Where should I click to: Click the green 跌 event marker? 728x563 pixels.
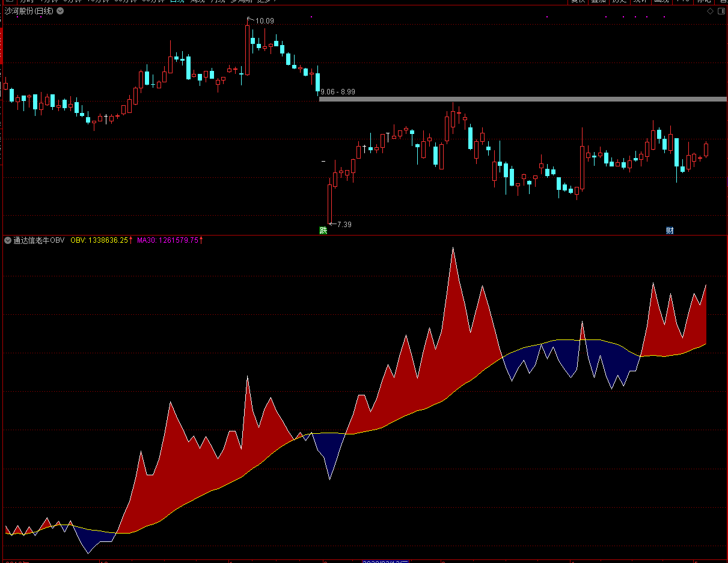[323, 230]
